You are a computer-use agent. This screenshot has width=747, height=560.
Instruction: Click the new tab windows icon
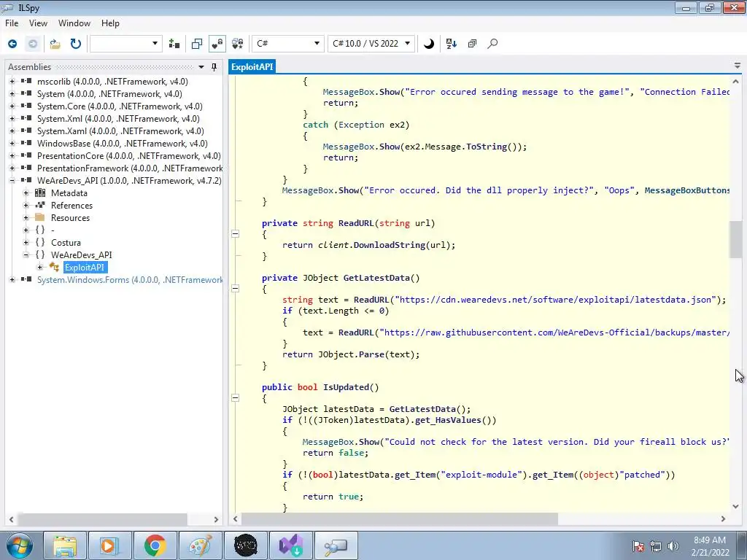click(x=197, y=44)
